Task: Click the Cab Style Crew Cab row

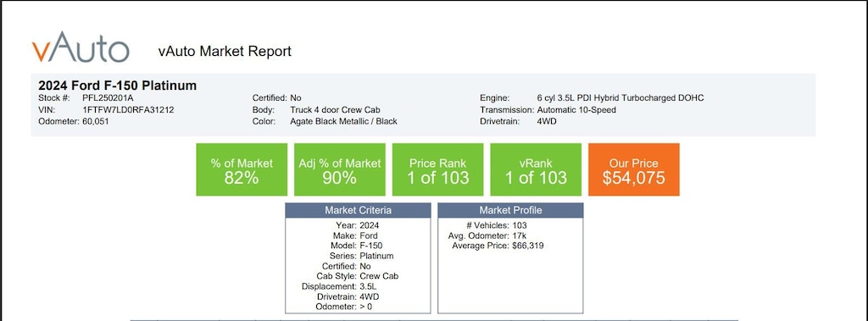Action: click(x=359, y=276)
